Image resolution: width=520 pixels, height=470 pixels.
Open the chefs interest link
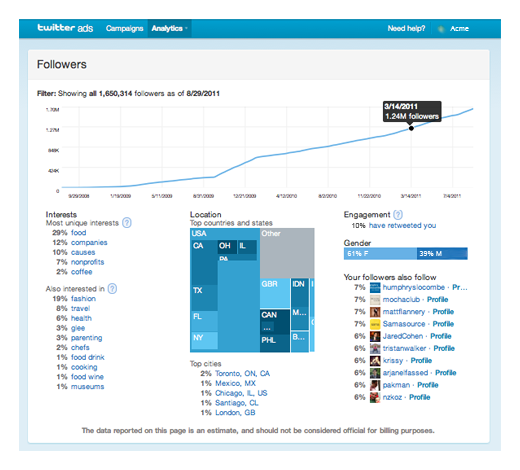(x=80, y=347)
